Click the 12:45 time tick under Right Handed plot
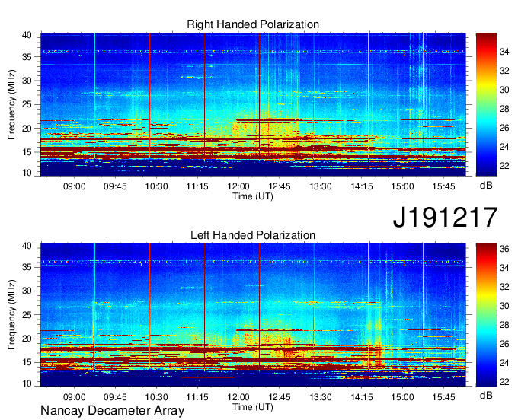Screen dimensions: 518x420 280,186
